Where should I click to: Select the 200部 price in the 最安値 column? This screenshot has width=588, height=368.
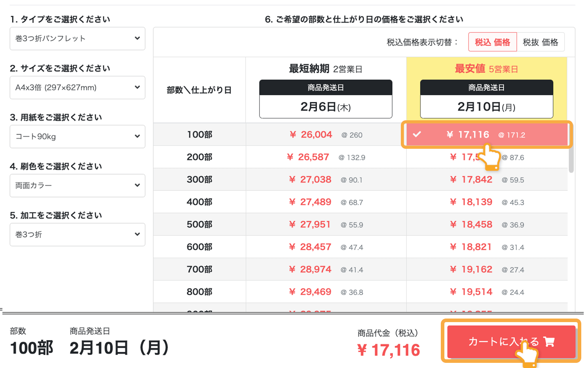pos(486,157)
